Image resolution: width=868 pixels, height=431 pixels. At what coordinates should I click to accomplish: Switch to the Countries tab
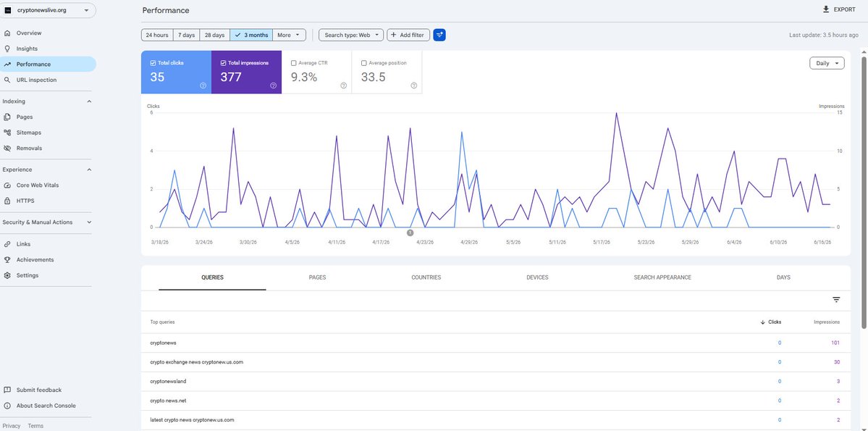pos(426,277)
